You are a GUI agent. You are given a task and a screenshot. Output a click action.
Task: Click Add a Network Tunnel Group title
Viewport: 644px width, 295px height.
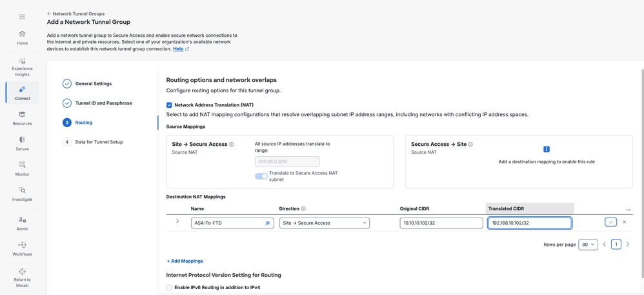88,22
